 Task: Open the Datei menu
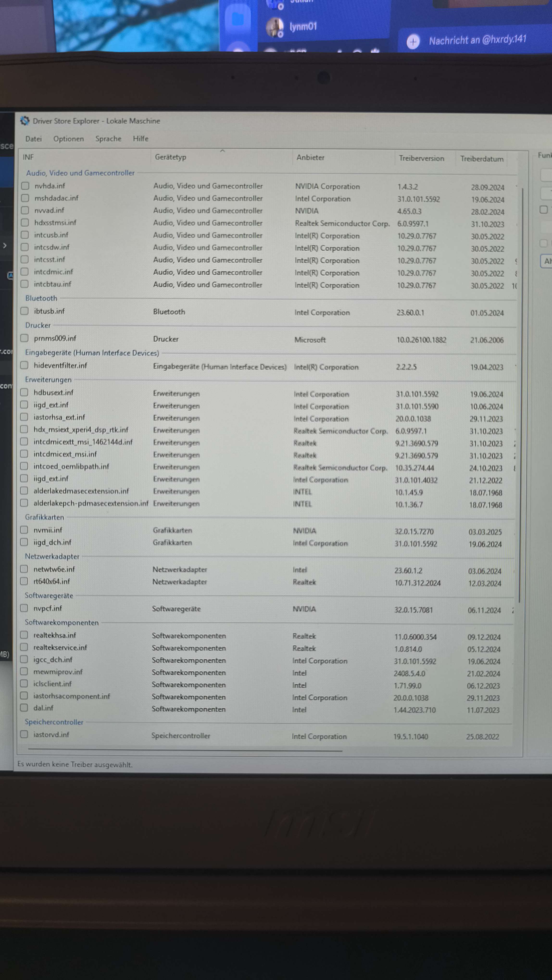pos(33,139)
